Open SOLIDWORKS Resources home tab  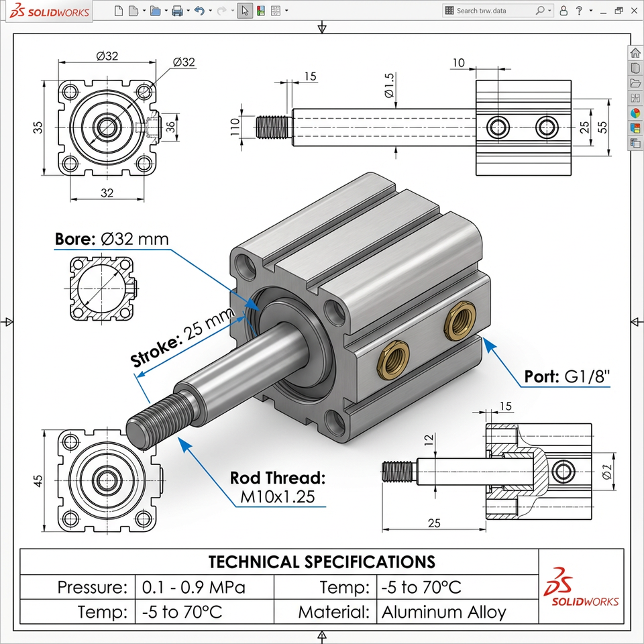click(635, 53)
